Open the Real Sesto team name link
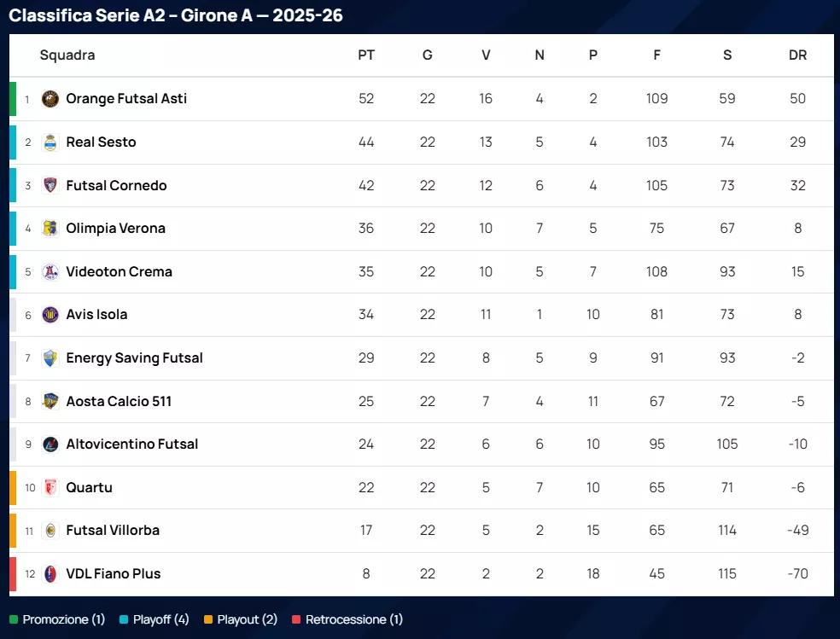Viewport: 840px width, 639px height. click(x=101, y=142)
